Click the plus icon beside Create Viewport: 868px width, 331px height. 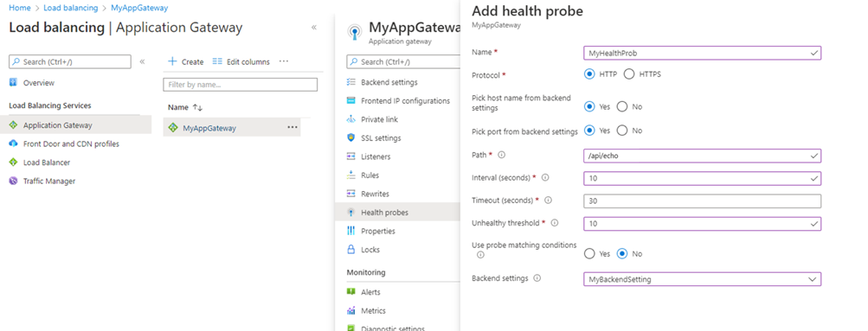pyautogui.click(x=172, y=61)
